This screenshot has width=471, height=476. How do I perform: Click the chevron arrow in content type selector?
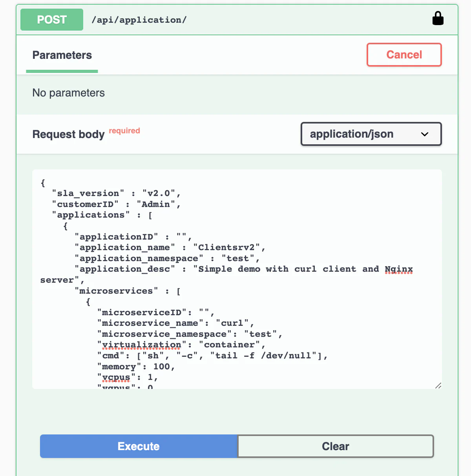(424, 134)
